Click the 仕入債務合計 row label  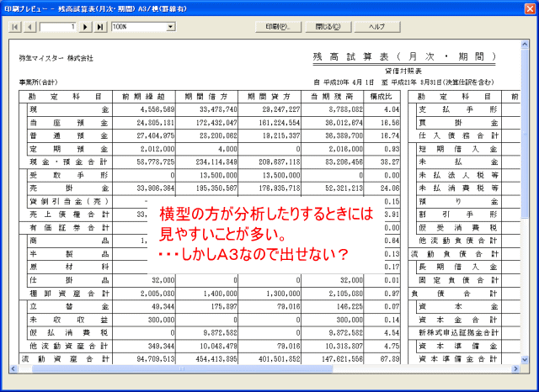(x=458, y=136)
